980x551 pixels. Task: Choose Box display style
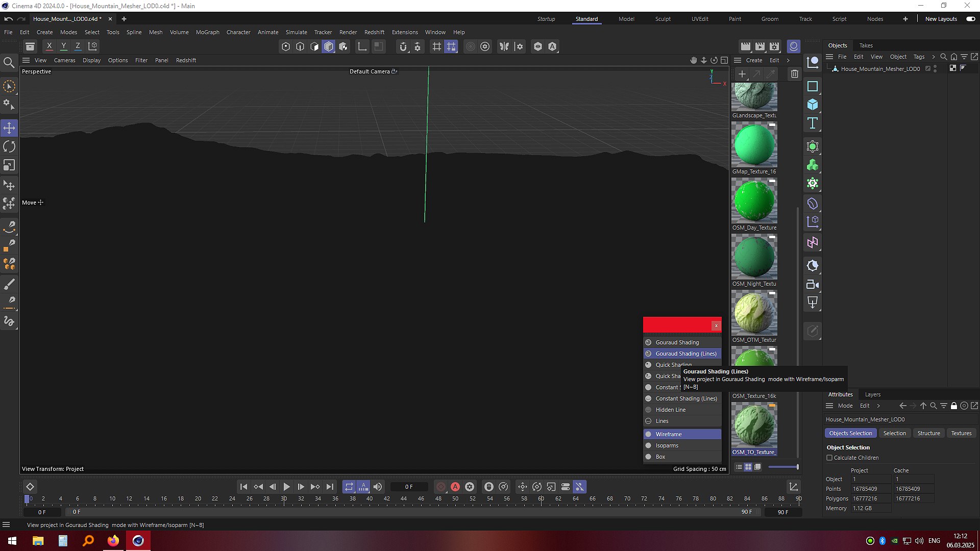[682, 457]
